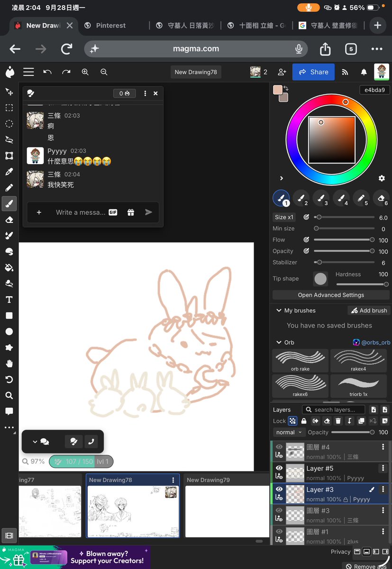Screen dimensions: 392x569
Task: Open the hamburger main menu
Action: pos(28,72)
